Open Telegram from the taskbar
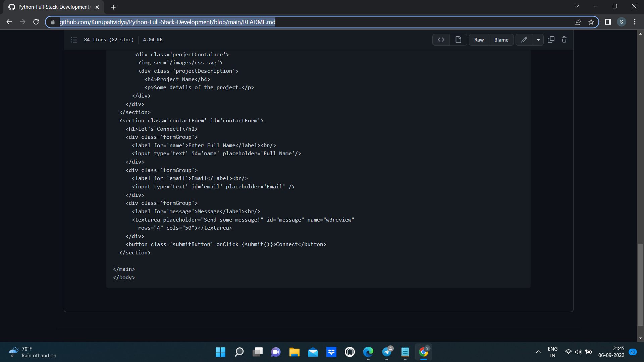 click(x=387, y=352)
